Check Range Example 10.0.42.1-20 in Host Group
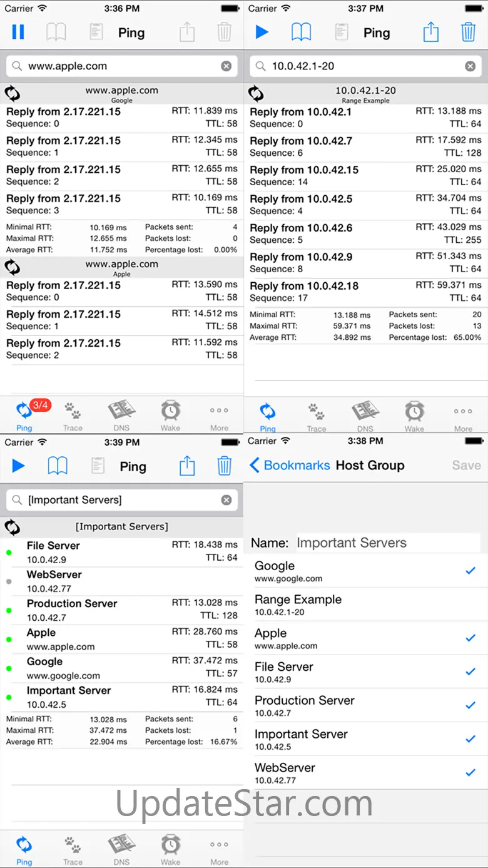This screenshot has height=868, width=488. coord(366,605)
